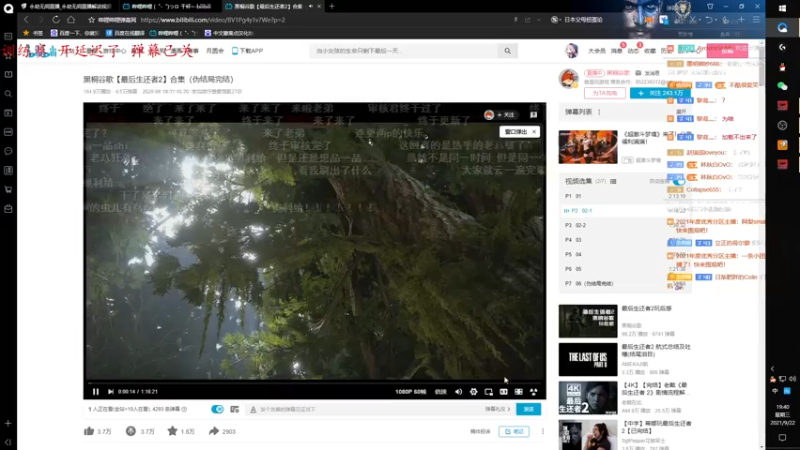This screenshot has height=450, width=800.
Task: Close the window pop-out tooltip
Action: 534,132
